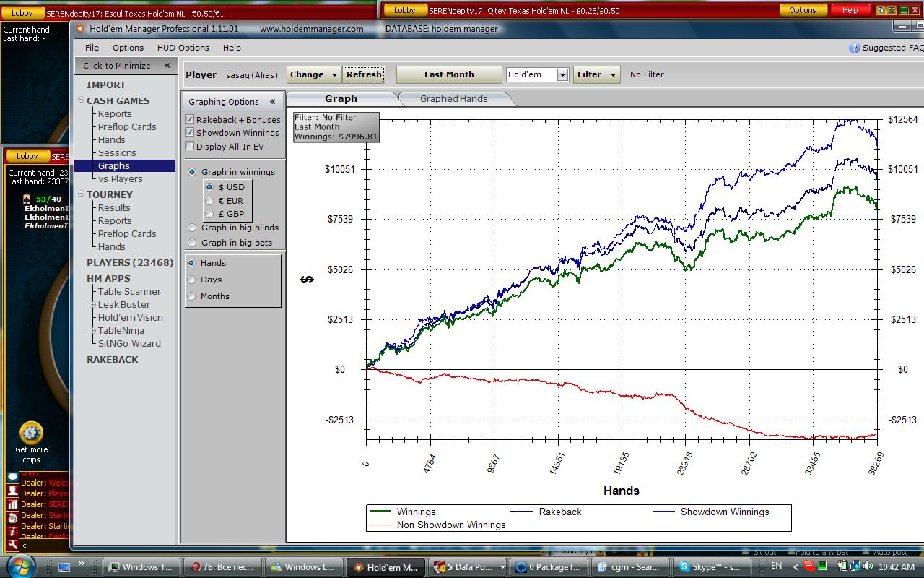Click the Refresh button
The width and height of the screenshot is (924, 578).
364,74
